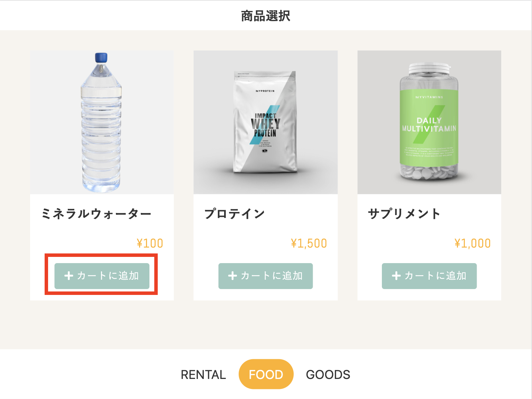Add ミネラルウォーター to the cart
532x399 pixels.
(102, 276)
